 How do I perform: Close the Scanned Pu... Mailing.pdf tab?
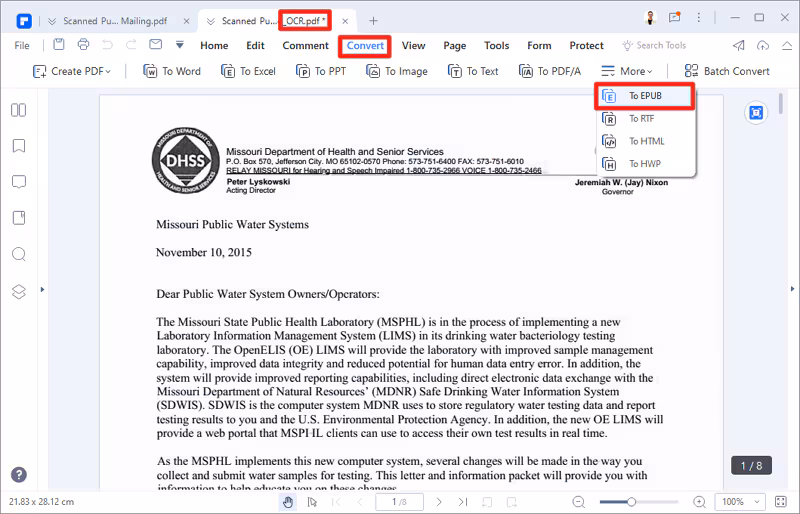(187, 21)
